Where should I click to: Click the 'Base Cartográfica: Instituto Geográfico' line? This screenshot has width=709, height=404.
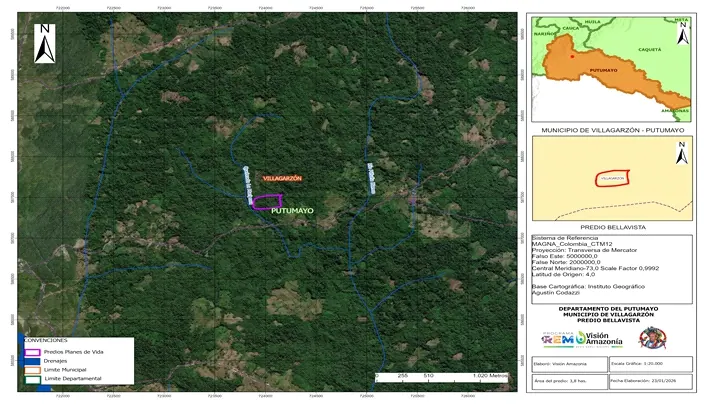588,286
